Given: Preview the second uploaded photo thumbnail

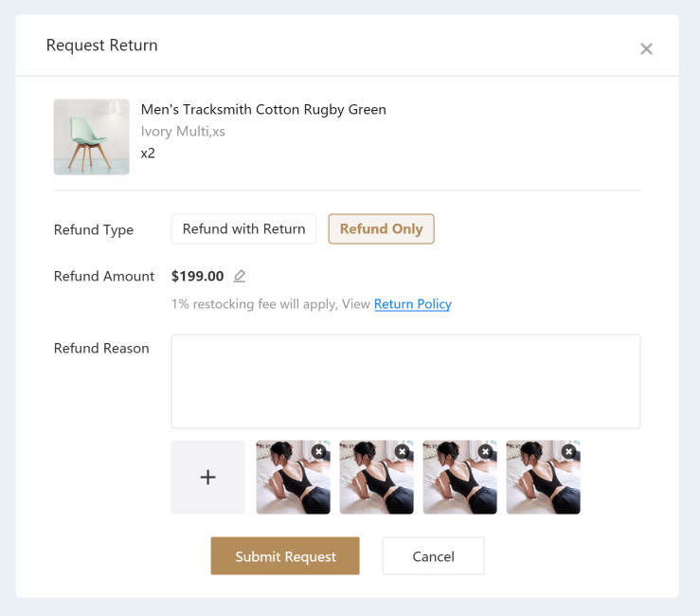Looking at the screenshot, I should [372, 485].
